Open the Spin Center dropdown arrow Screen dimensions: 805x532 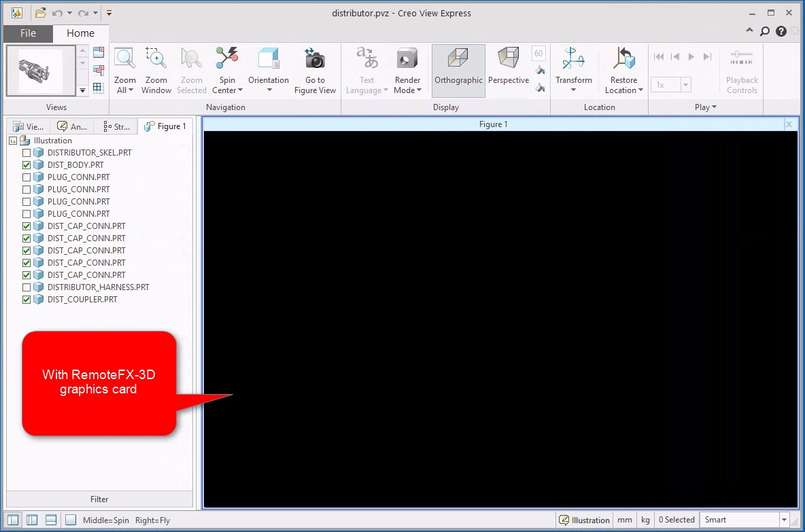tap(240, 90)
